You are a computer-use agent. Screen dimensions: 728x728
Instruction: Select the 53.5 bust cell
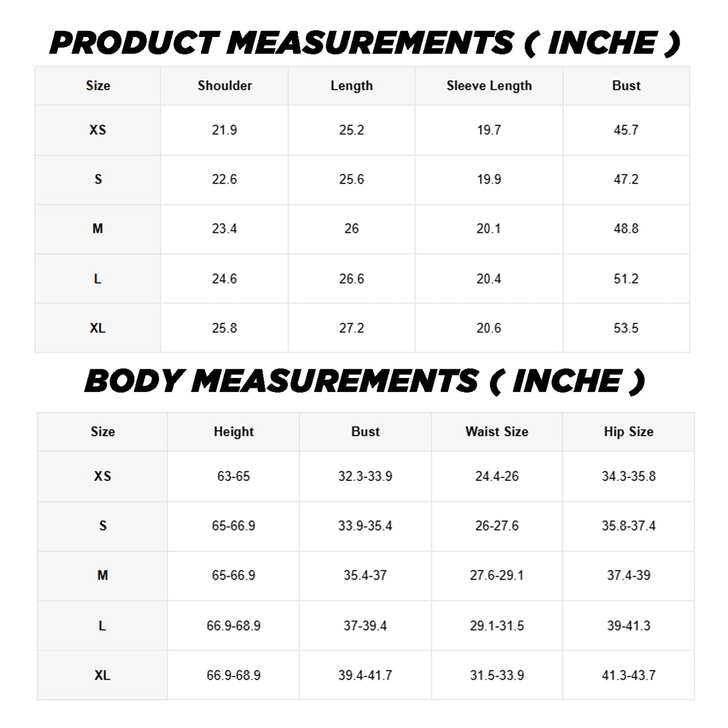pyautogui.click(x=626, y=328)
